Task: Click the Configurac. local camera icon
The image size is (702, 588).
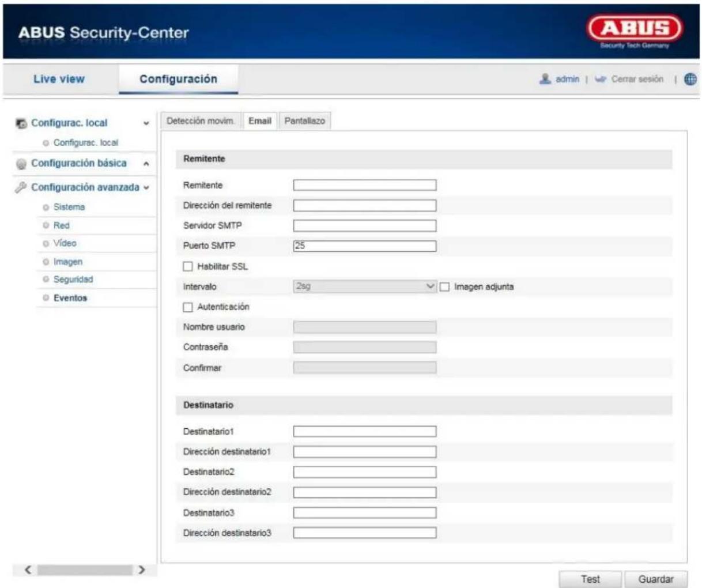Action: pos(21,123)
